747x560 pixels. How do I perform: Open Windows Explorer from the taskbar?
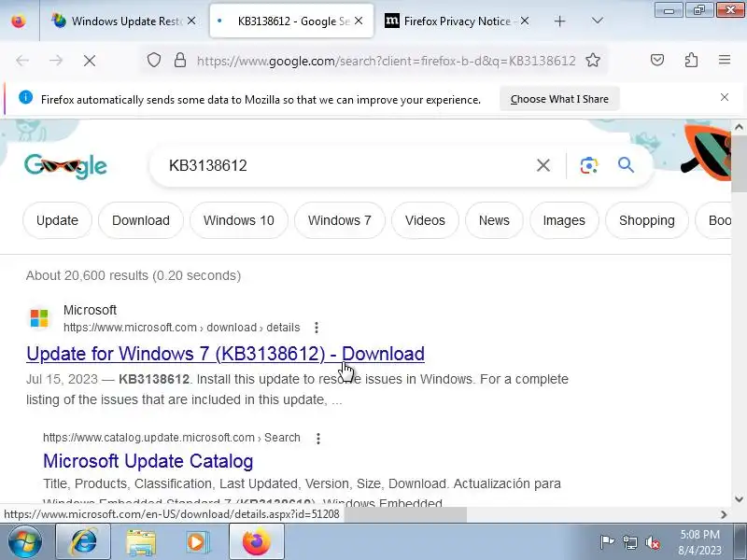tap(141, 541)
